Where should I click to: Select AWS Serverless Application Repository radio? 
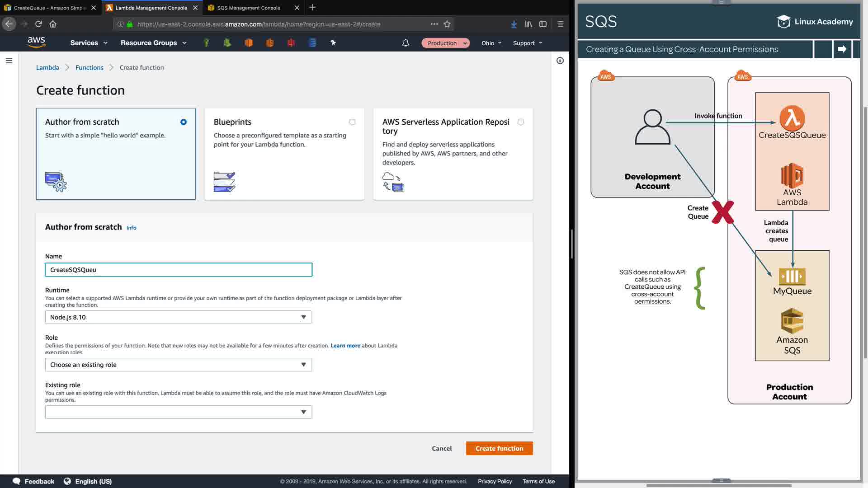(x=521, y=122)
